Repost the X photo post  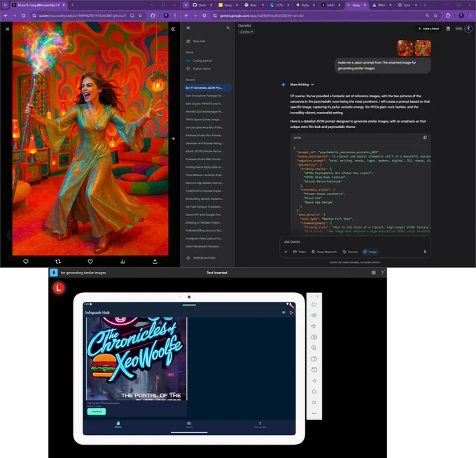58,261
